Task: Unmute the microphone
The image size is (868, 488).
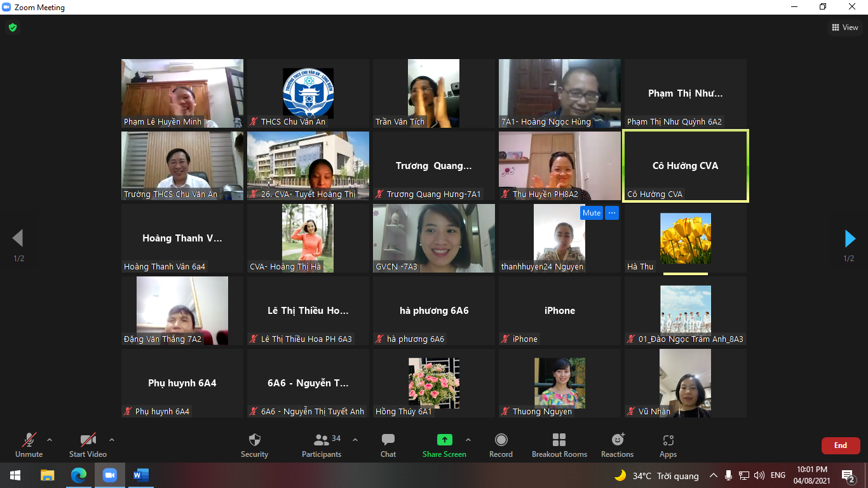Action: tap(29, 445)
